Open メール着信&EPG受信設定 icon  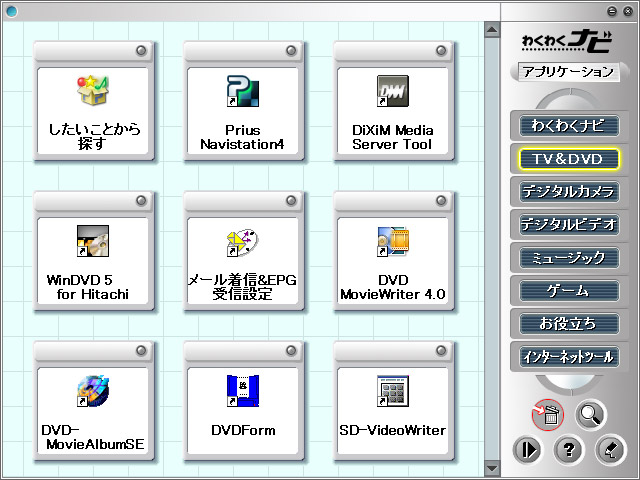[243, 242]
